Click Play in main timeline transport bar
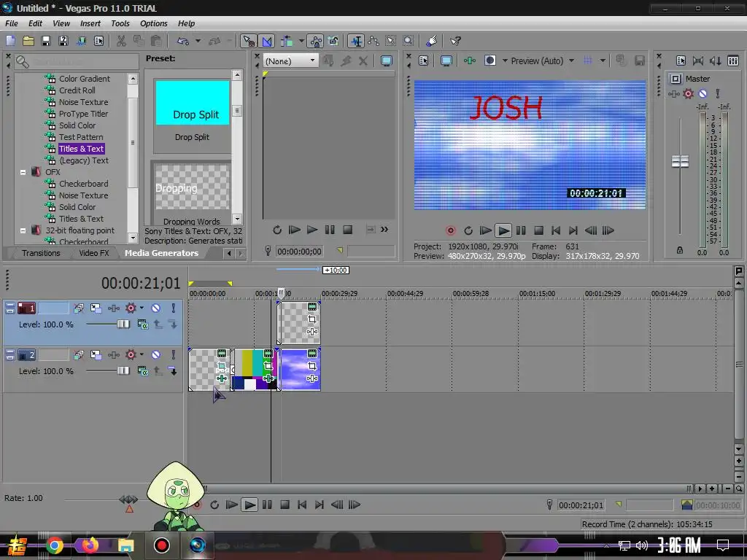The width and height of the screenshot is (747, 560). click(x=249, y=505)
